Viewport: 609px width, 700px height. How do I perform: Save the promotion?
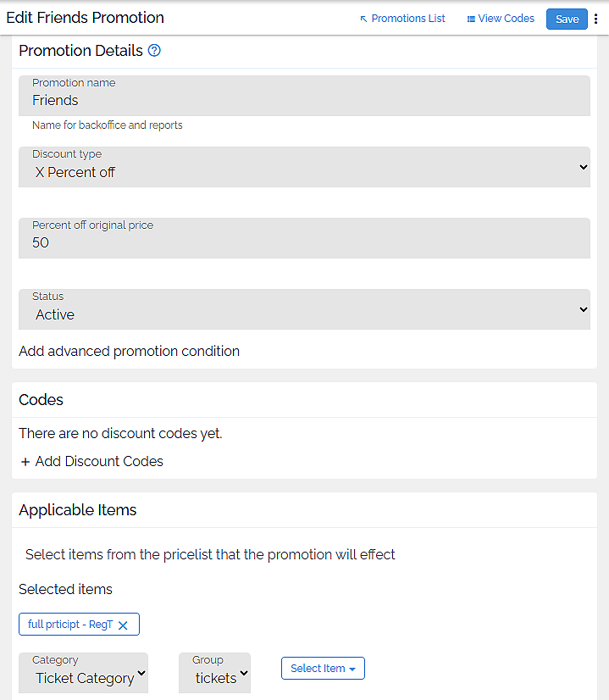point(567,19)
